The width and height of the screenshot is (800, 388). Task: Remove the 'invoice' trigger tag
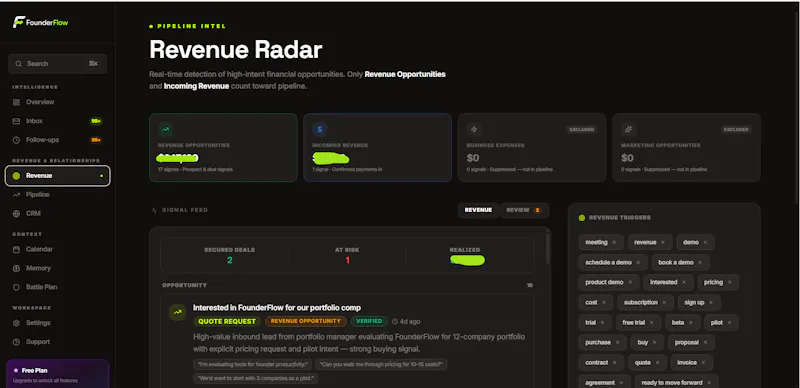coord(703,362)
